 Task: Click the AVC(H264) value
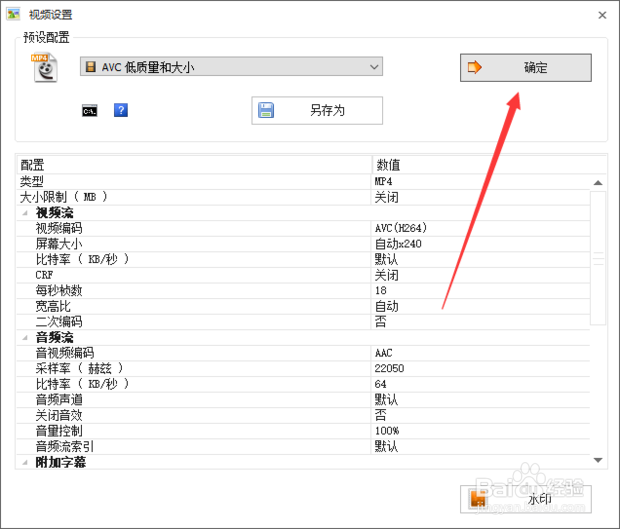[x=401, y=229]
